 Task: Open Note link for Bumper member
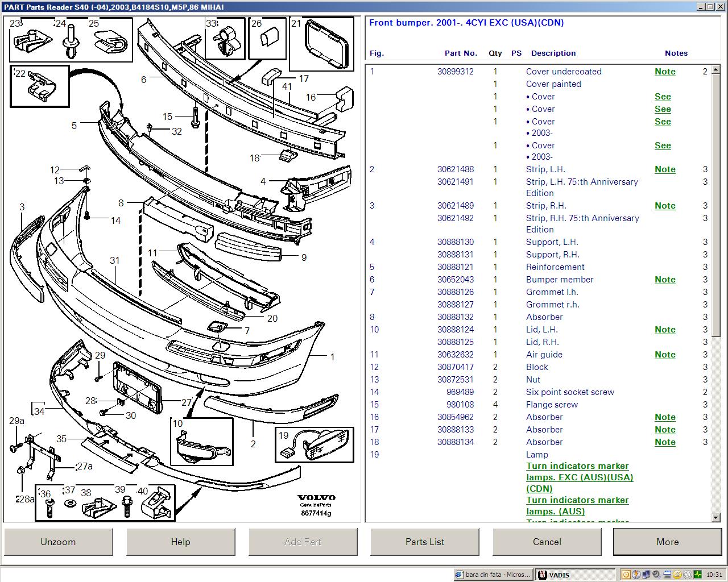click(665, 280)
